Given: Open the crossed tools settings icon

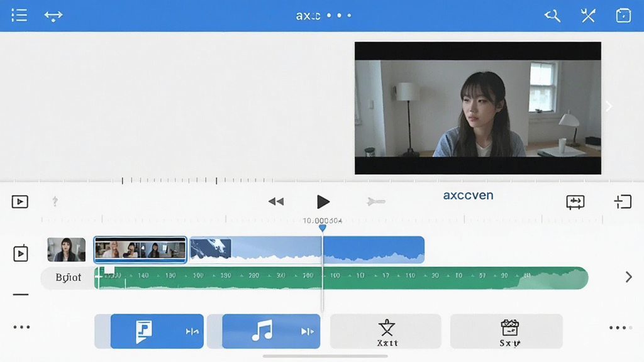Looking at the screenshot, I should pyautogui.click(x=588, y=16).
